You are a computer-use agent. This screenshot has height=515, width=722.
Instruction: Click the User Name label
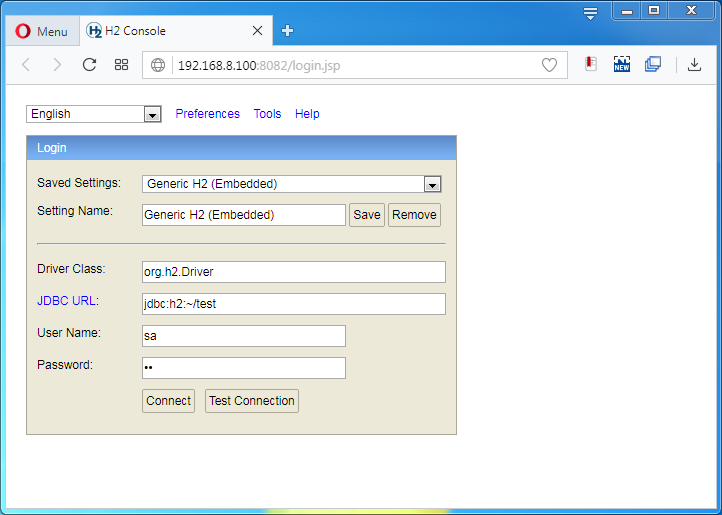[69, 333]
